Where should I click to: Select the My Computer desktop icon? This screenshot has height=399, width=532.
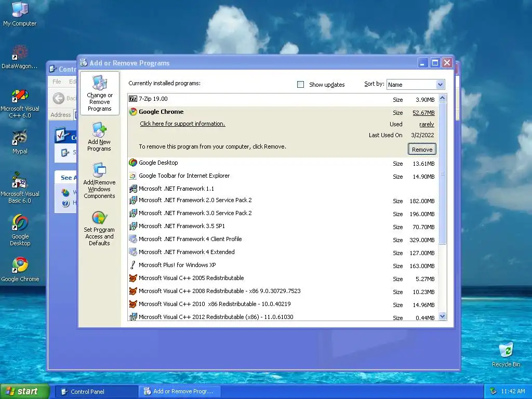(x=20, y=14)
